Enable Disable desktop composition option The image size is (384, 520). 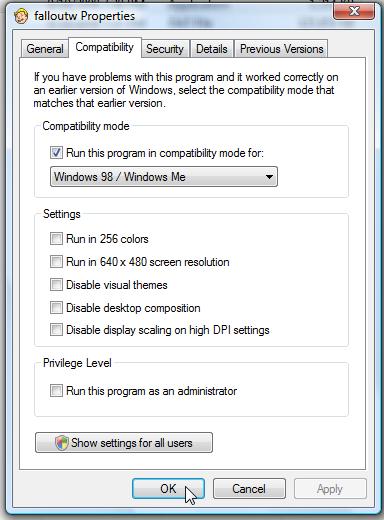[56, 308]
